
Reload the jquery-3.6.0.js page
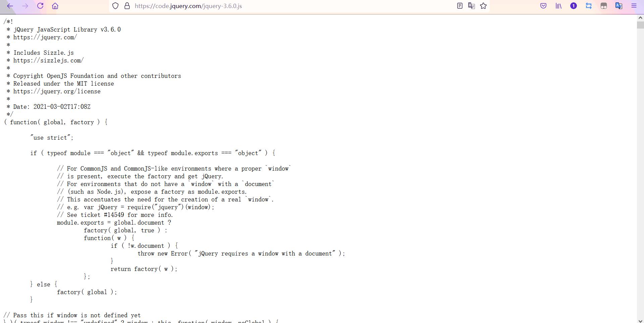point(40,6)
